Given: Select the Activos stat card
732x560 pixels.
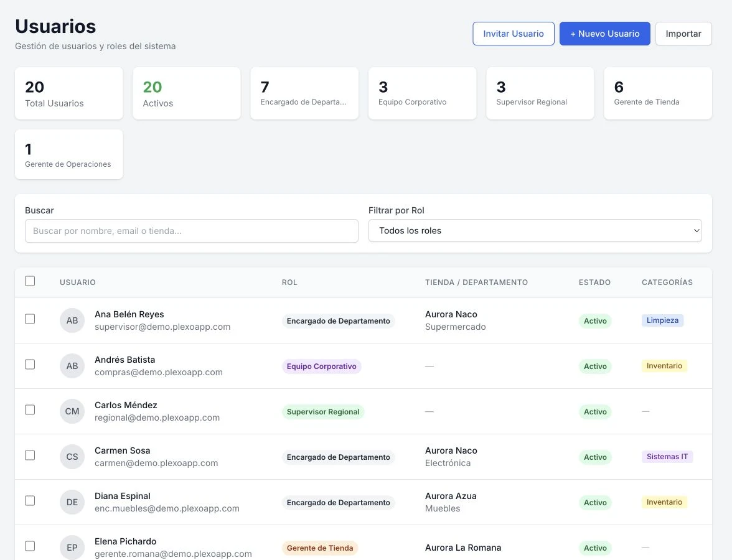Looking at the screenshot, I should [x=187, y=93].
